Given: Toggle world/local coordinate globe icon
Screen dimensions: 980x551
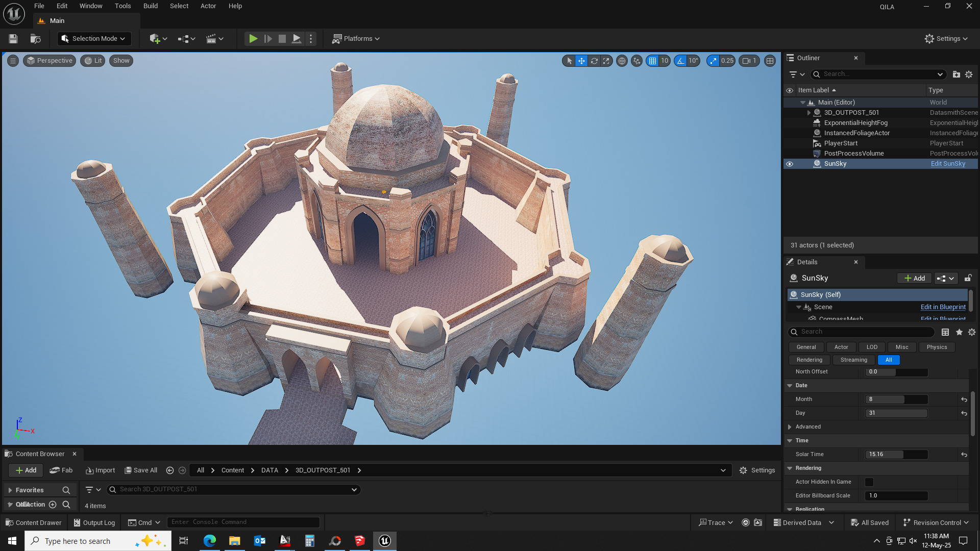Looking at the screenshot, I should [622, 61].
